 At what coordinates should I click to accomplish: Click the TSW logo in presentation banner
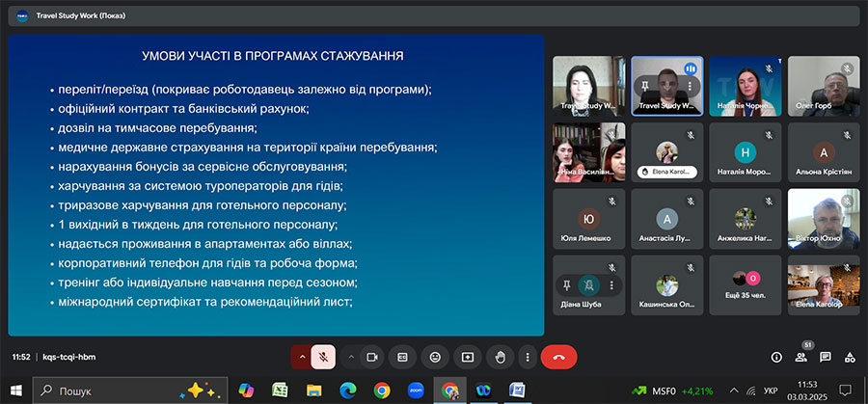pyautogui.click(x=22, y=15)
